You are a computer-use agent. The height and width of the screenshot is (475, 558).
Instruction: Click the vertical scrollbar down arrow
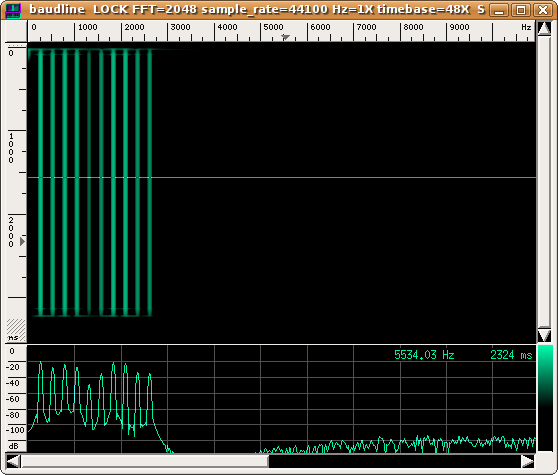[544, 335]
